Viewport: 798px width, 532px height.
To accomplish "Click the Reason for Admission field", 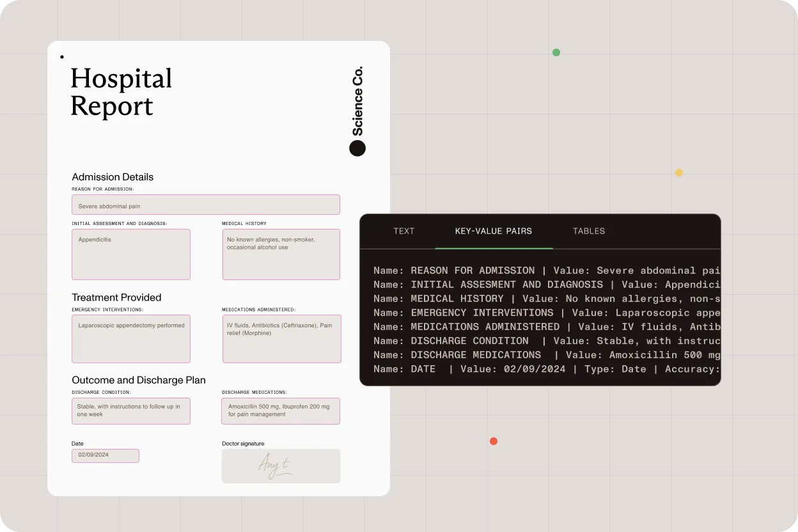I will [206, 205].
